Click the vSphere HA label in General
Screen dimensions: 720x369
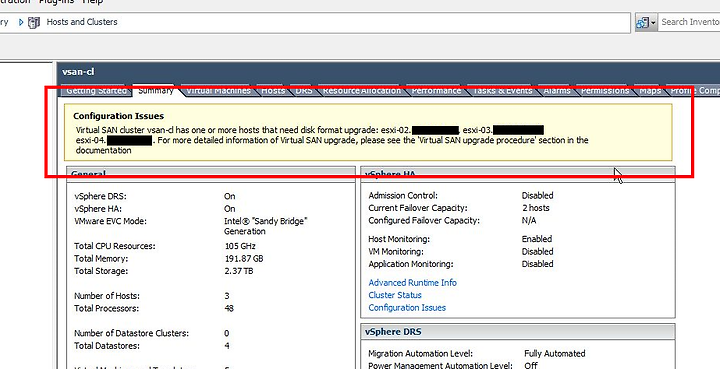point(97,208)
